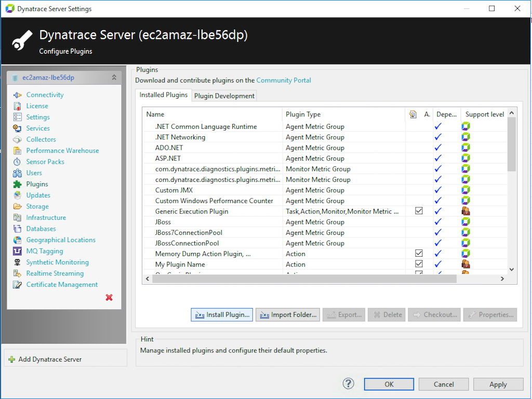The image size is (532, 399).
Task: Open the MQ Tagging icon
Action: (x=17, y=251)
